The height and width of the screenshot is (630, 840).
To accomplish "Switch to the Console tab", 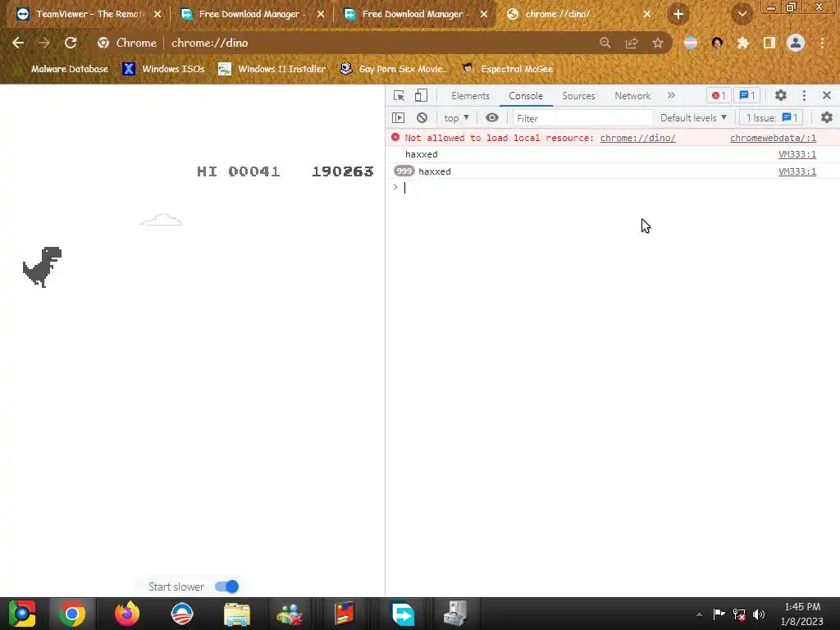I will click(x=526, y=96).
